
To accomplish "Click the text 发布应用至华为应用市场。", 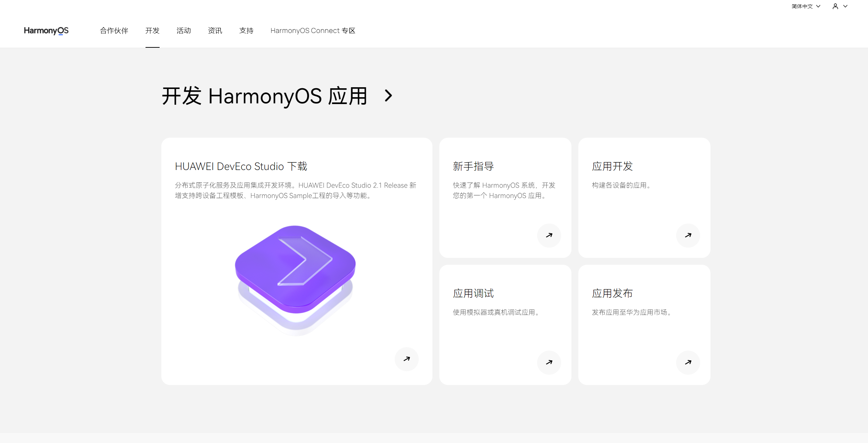I will pos(632,312).
